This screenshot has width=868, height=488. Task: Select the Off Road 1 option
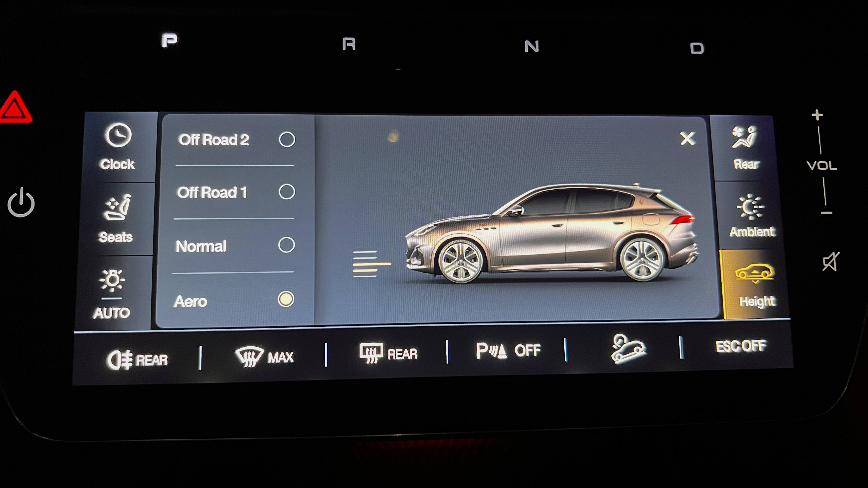[286, 192]
